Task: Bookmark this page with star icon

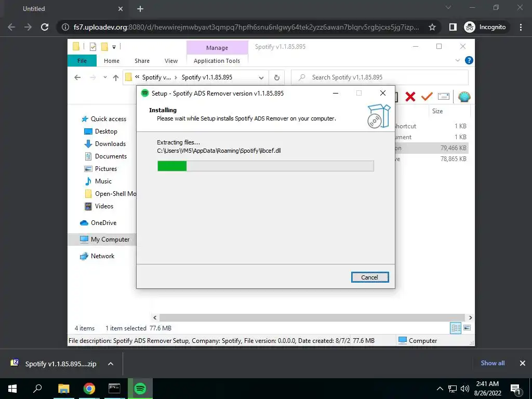Action: tap(432, 27)
